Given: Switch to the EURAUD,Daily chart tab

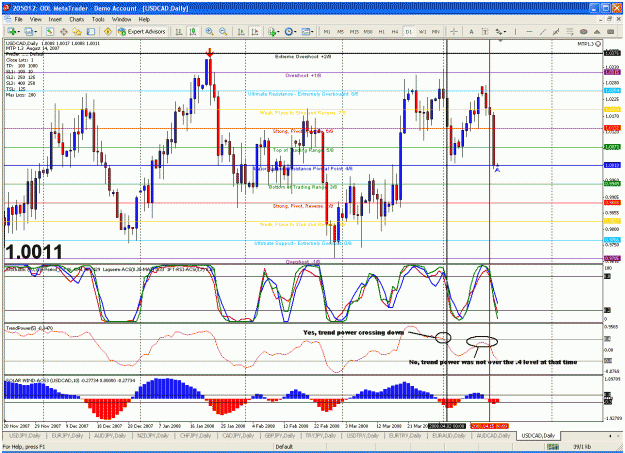Looking at the screenshot, I should click(x=449, y=436).
